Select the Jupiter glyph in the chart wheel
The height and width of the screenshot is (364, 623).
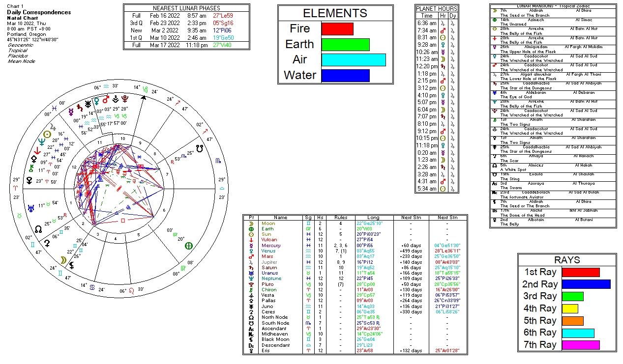[52, 126]
